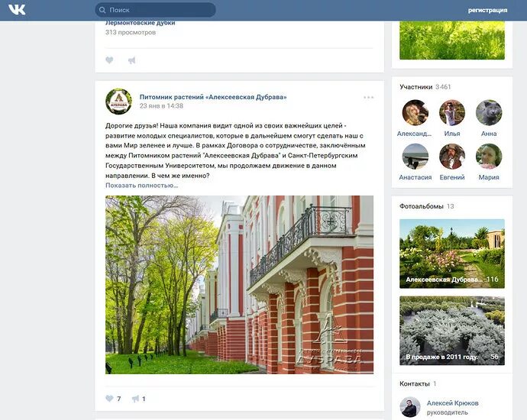Open the VK logo home link
The image size is (527, 420).
[x=17, y=10]
